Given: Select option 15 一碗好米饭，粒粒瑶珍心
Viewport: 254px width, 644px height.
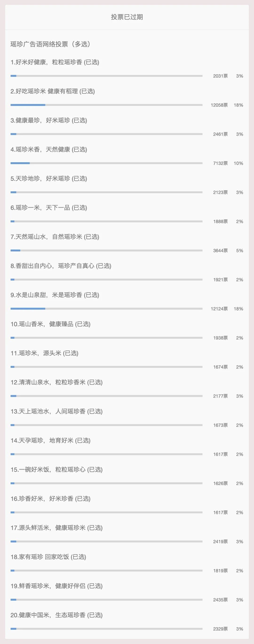Looking at the screenshot, I should click(56, 470).
